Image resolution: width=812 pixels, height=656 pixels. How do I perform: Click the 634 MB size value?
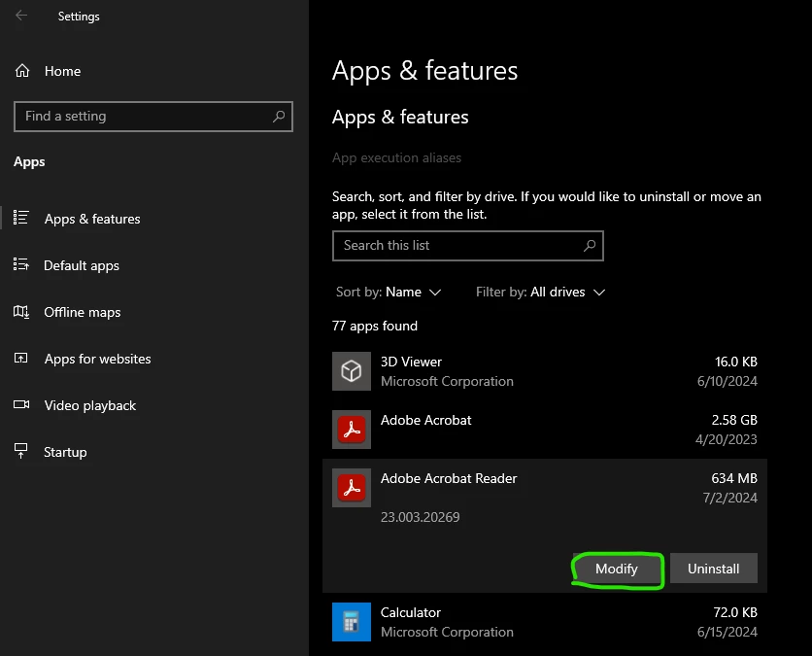734,478
